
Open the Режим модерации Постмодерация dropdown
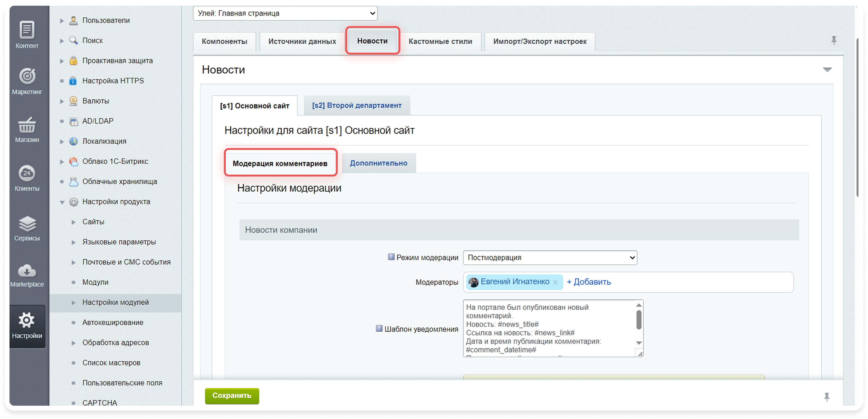[x=550, y=257]
